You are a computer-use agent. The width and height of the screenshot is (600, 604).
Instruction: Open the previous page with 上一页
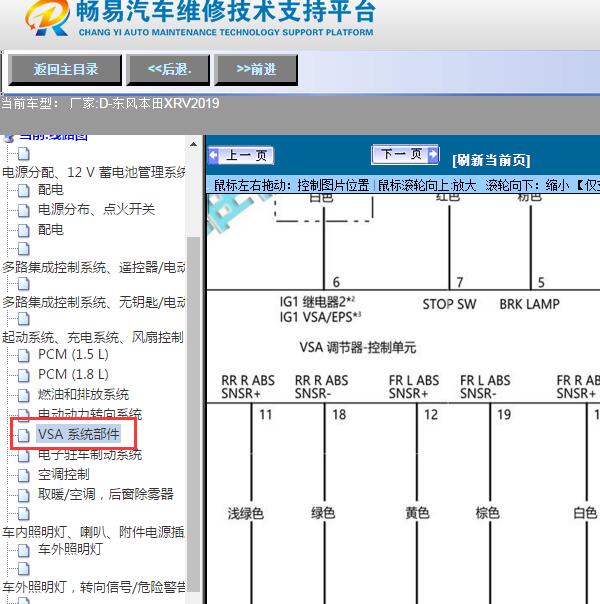(241, 156)
